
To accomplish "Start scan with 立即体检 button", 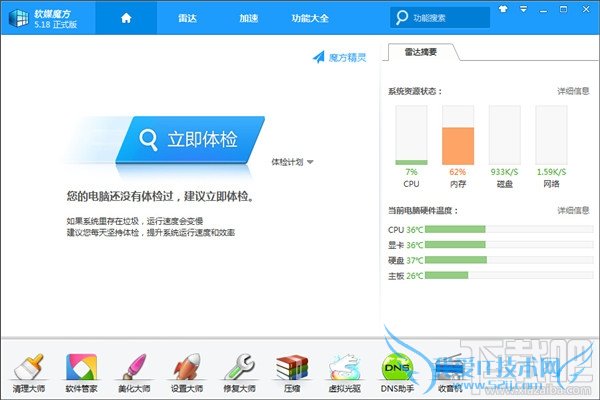I will point(190,139).
